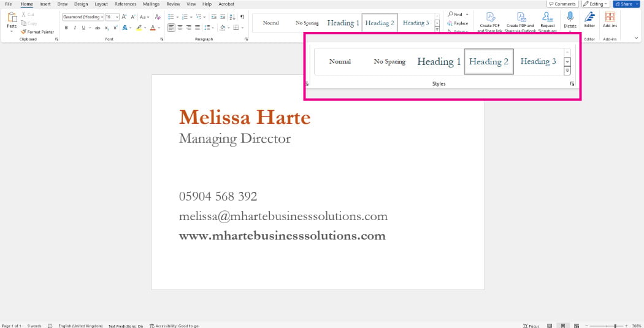Click the 9 words count
The width and height of the screenshot is (644, 328).
point(34,326)
